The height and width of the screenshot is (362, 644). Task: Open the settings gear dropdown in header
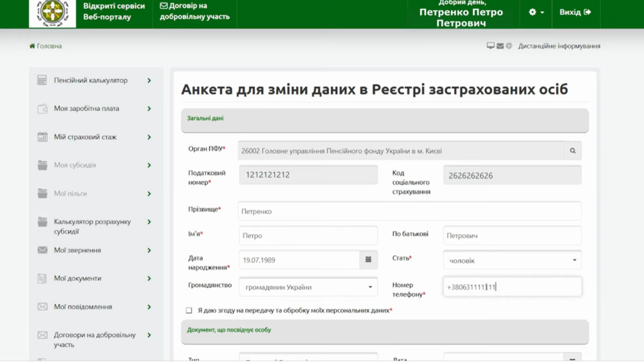pos(536,13)
